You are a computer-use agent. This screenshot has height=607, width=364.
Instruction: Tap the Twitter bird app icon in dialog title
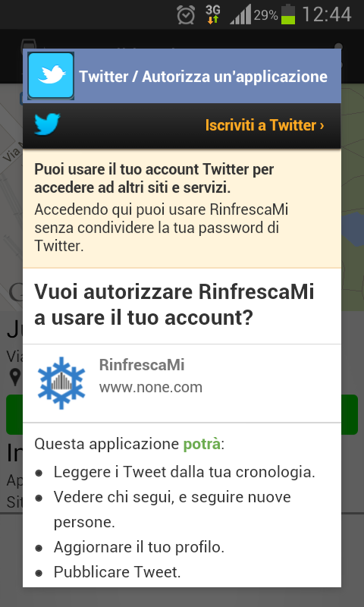coord(51,76)
